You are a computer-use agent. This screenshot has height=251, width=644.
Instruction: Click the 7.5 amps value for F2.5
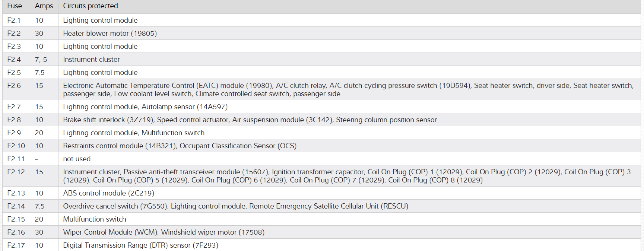click(x=39, y=73)
